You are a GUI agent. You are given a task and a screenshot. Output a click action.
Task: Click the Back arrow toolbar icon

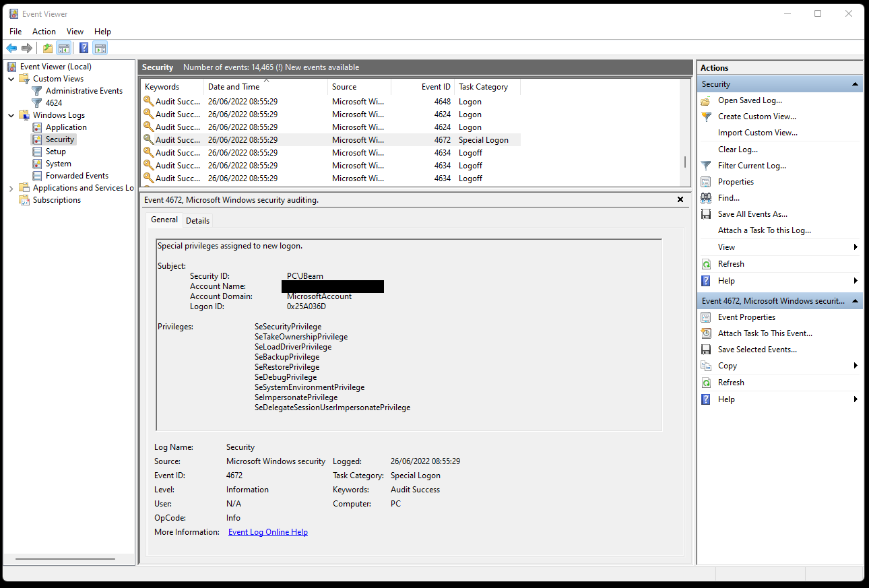click(x=11, y=48)
